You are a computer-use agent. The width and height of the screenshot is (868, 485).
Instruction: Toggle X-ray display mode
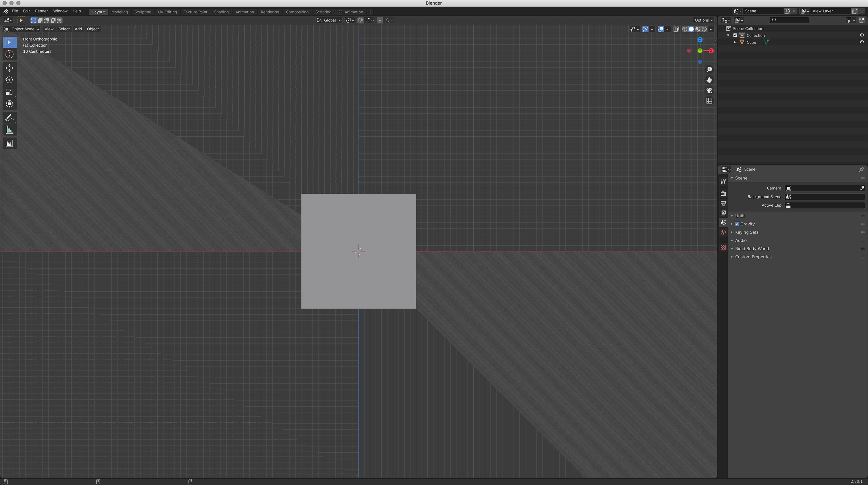676,29
